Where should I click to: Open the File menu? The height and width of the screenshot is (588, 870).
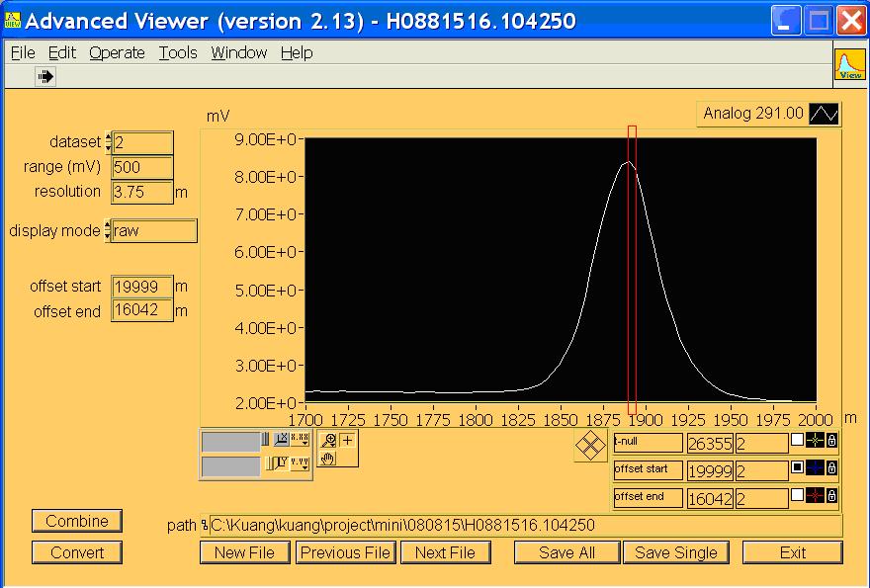click(x=23, y=52)
